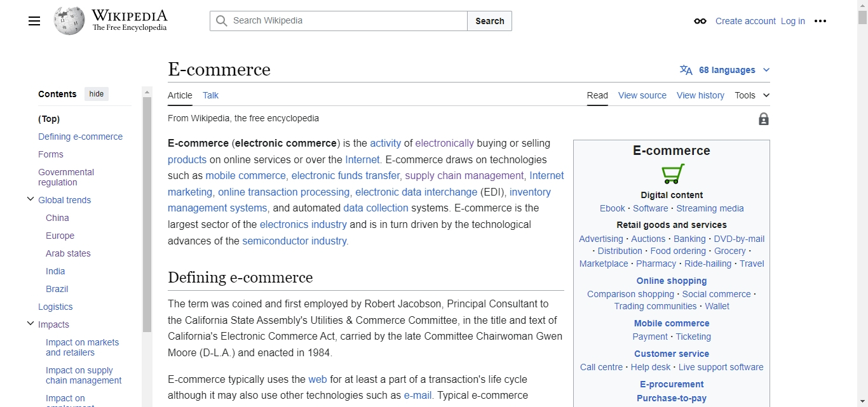This screenshot has width=868, height=407.
Task: Go to Impact on supply chain management
Action: [x=83, y=375]
